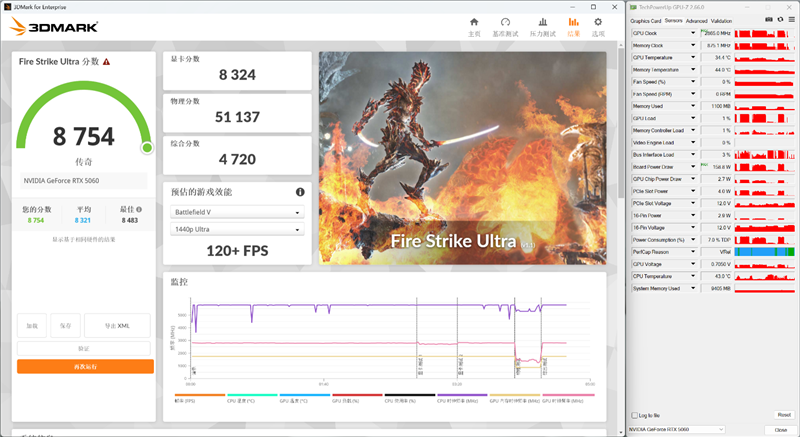Select the results (结果) bar-chart icon
This screenshot has height=437, width=800.
pos(573,22)
